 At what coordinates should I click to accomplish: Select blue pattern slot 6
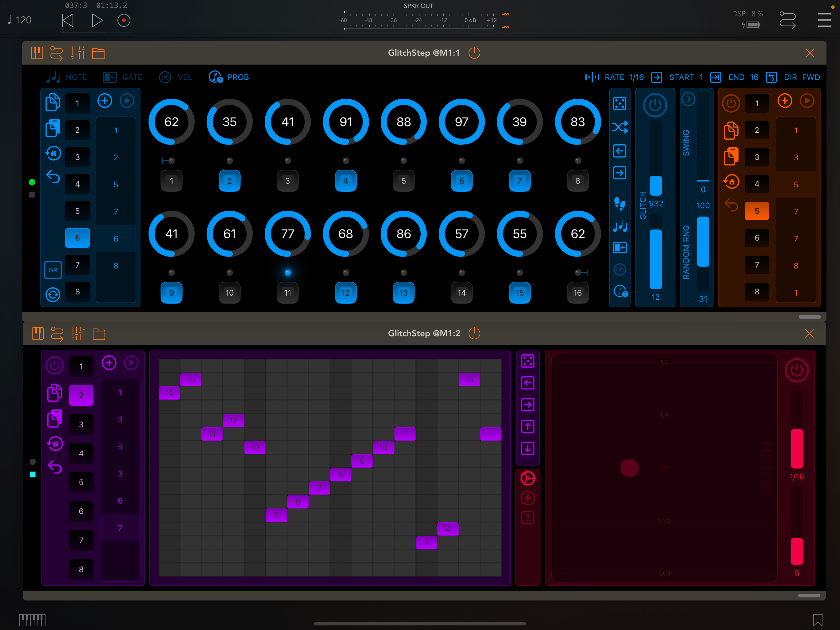(77, 238)
